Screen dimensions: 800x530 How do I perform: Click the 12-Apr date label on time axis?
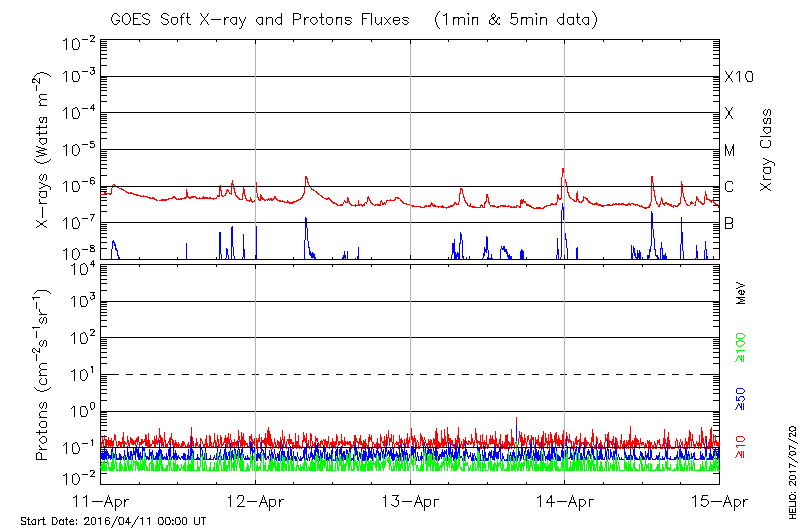(256, 500)
